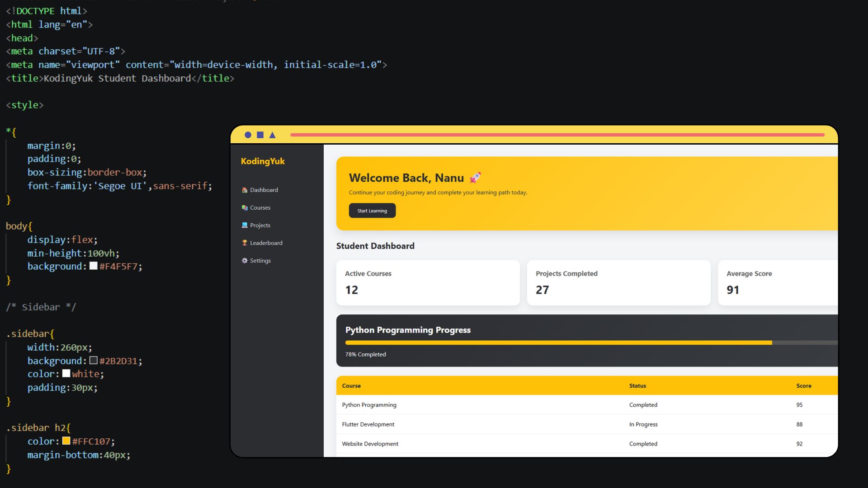
Task: Select the Flutter Development row name
Action: (368, 424)
